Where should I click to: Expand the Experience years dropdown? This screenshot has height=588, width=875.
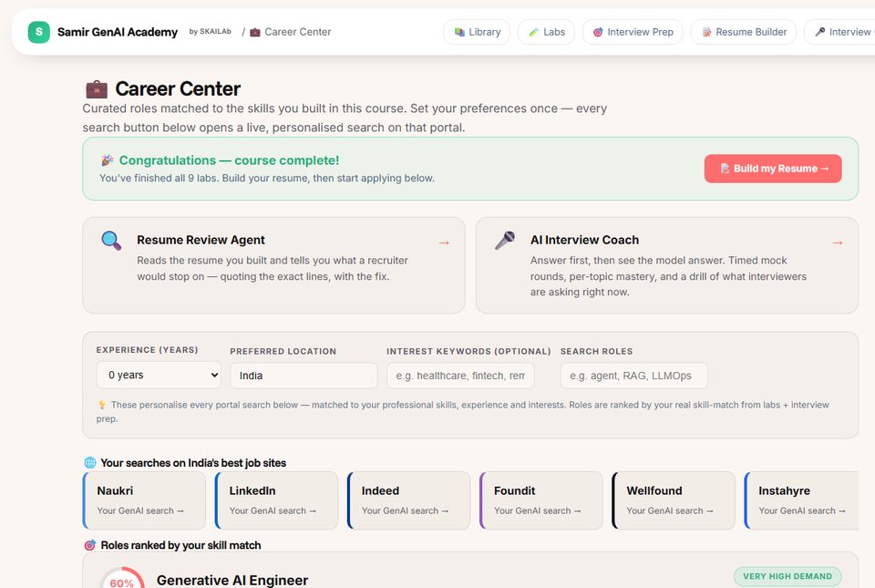pos(159,375)
